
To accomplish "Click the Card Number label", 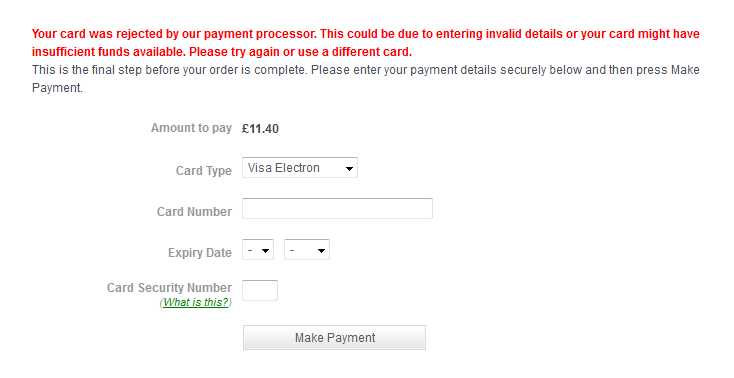I will click(x=194, y=212).
